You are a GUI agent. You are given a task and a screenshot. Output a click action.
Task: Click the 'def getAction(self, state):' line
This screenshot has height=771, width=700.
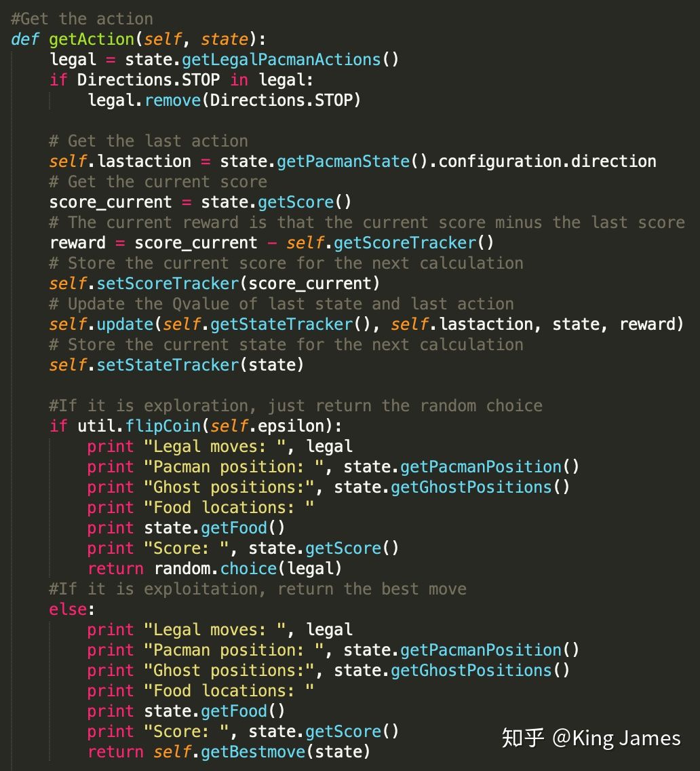pyautogui.click(x=138, y=39)
